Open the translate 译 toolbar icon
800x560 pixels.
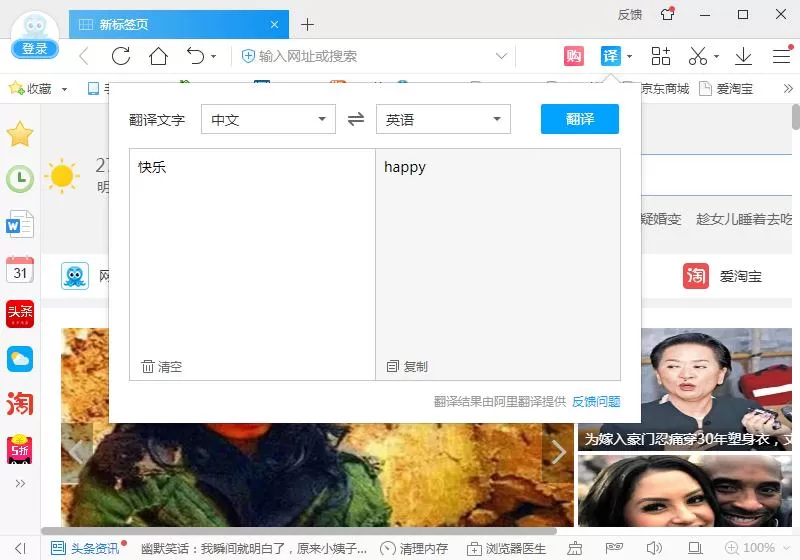coord(611,56)
